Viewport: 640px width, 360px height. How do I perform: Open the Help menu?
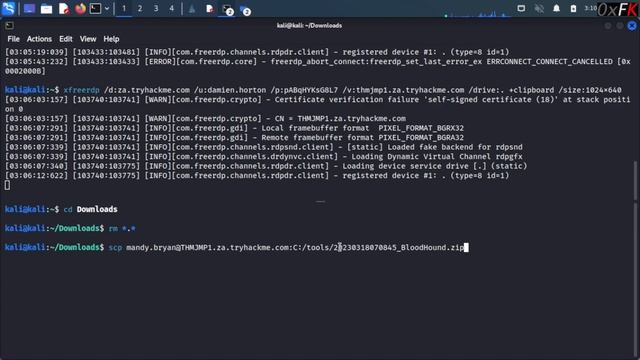[111, 39]
